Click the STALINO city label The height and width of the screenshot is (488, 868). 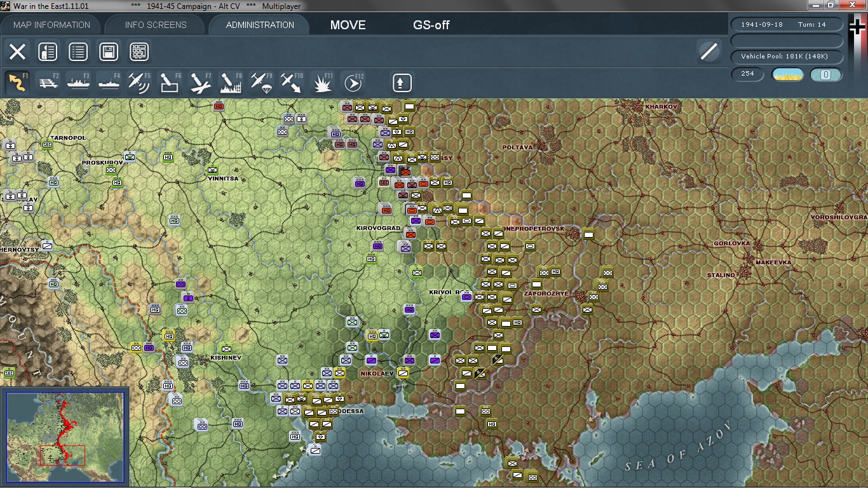(721, 275)
